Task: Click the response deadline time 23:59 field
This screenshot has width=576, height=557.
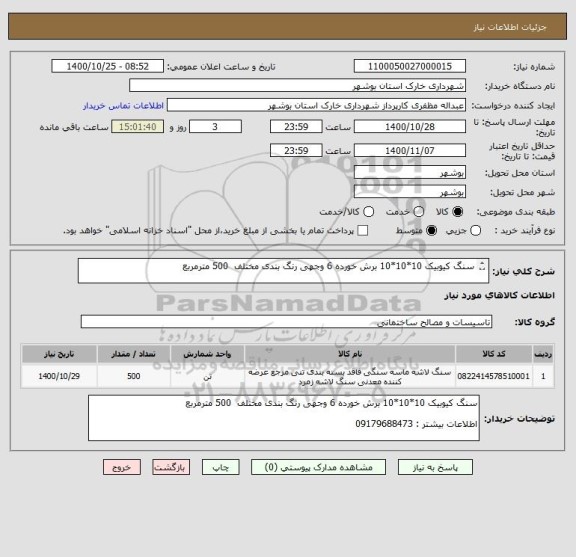Action: (296, 127)
